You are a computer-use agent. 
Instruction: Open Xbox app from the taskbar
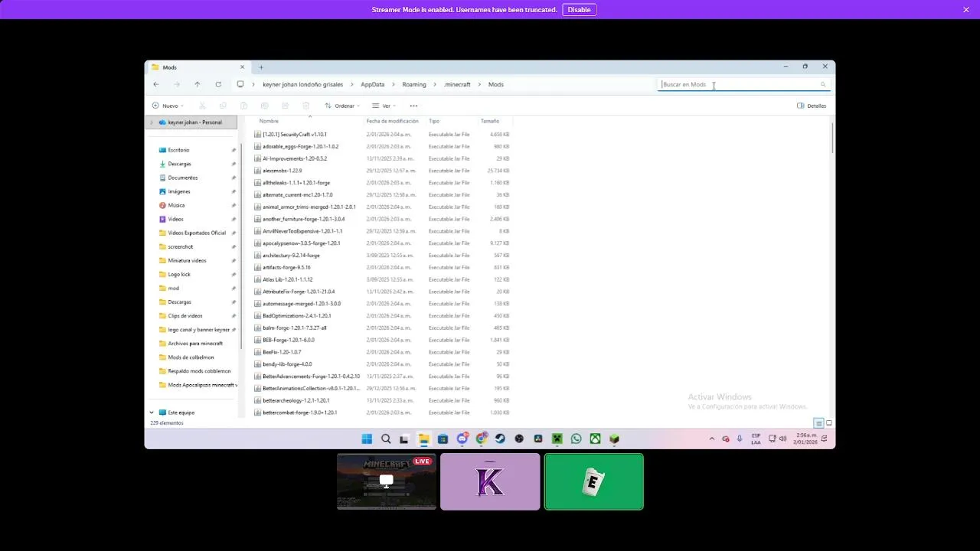[595, 439]
